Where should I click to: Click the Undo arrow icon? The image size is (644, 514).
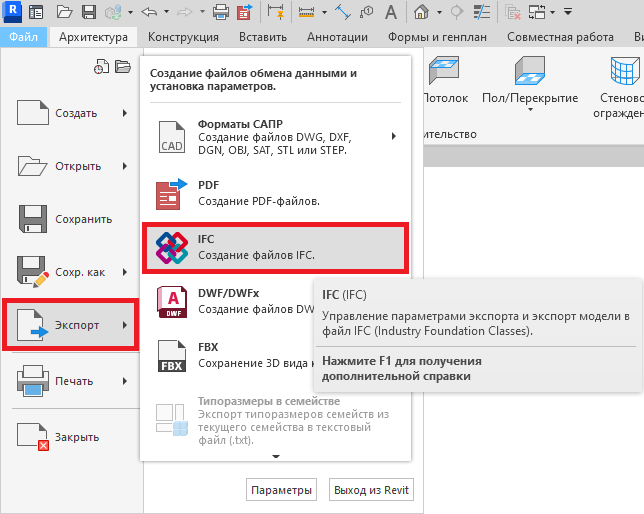pyautogui.click(x=149, y=12)
